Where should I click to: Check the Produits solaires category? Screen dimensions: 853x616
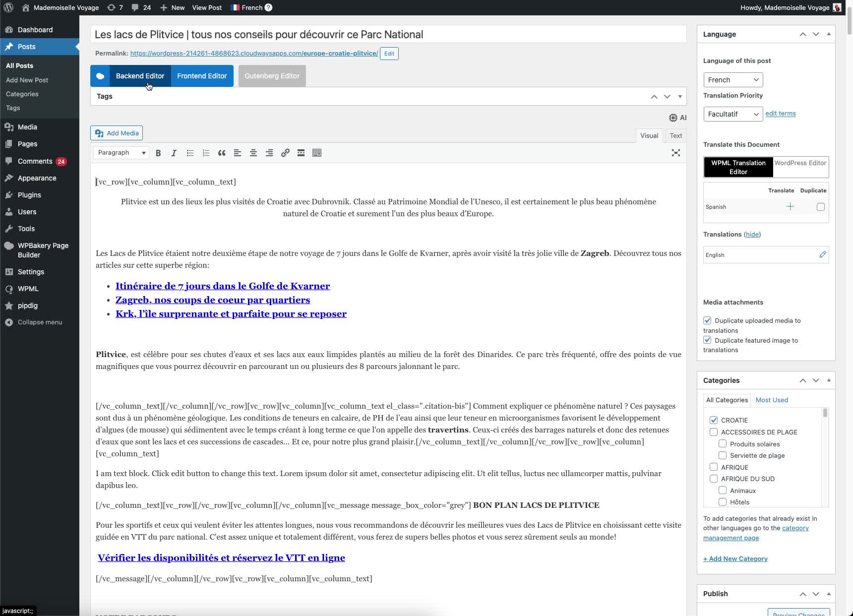click(x=723, y=444)
